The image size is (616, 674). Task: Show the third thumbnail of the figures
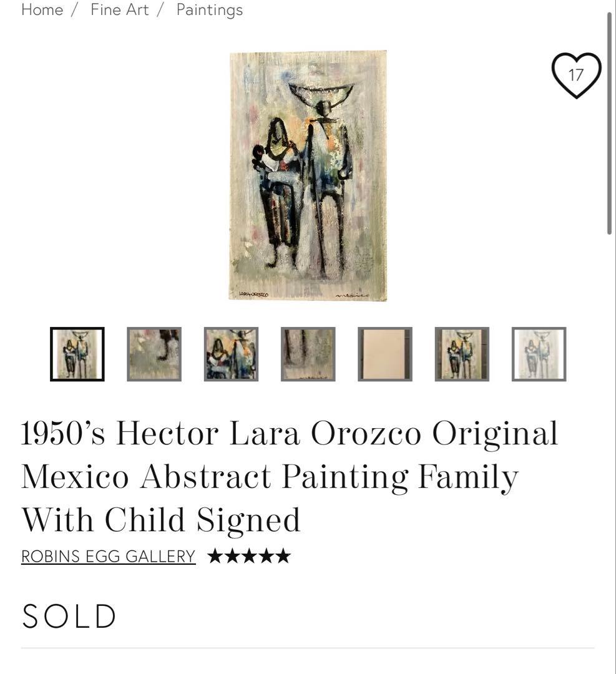(231, 354)
